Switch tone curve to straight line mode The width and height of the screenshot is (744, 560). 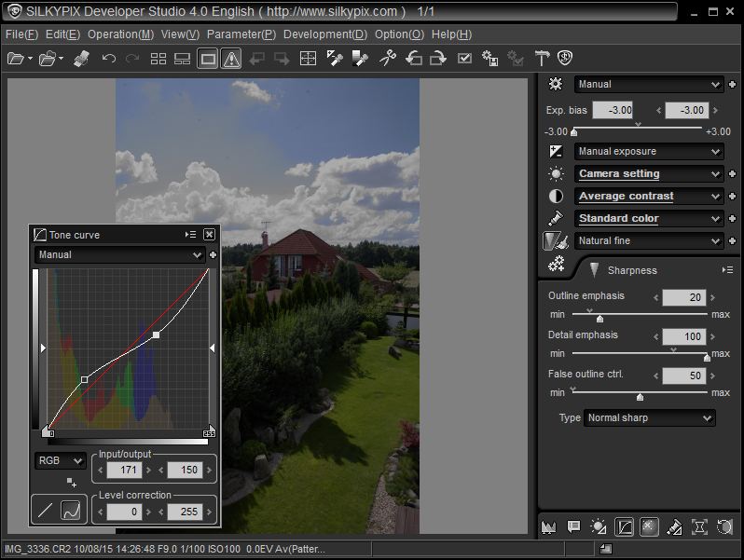[46, 510]
